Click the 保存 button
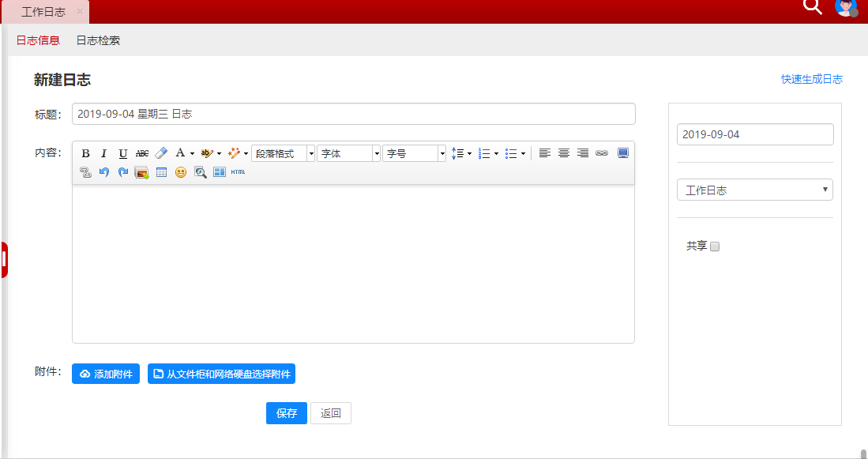 286,413
